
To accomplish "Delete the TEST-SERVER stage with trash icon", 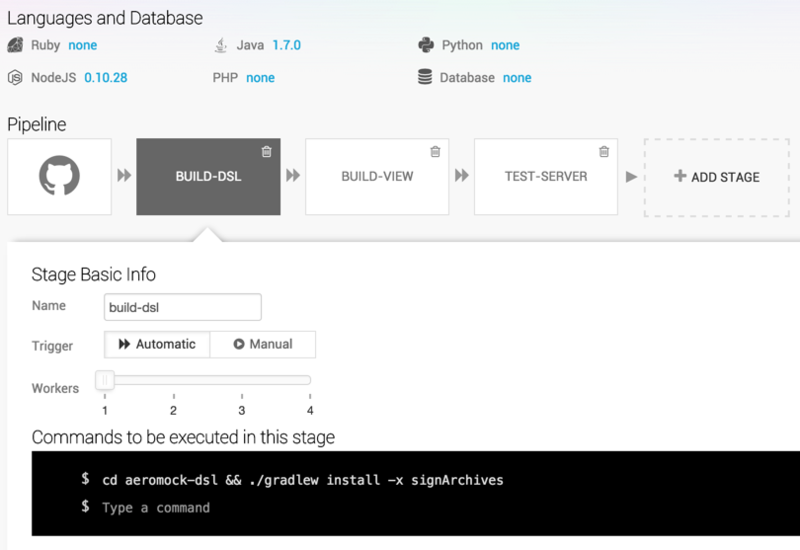I will point(604,152).
